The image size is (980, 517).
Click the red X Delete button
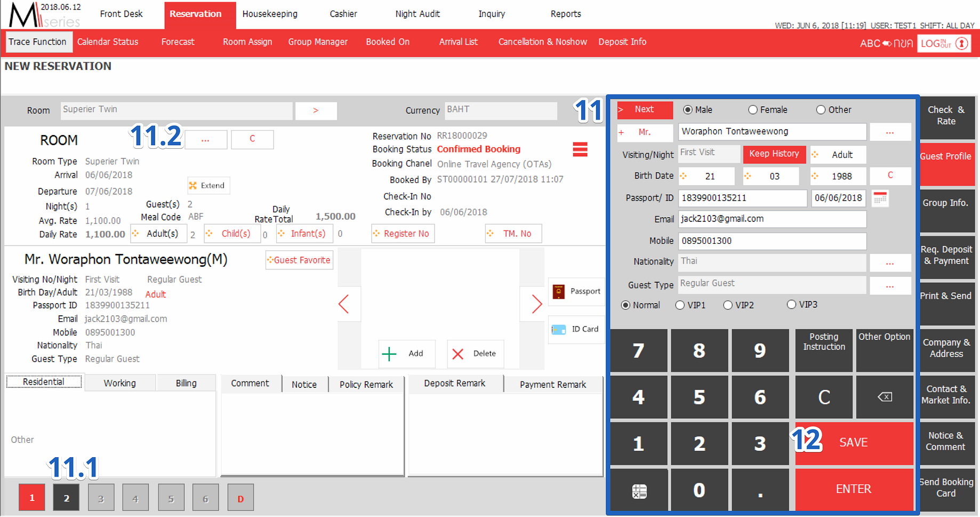[x=475, y=354]
